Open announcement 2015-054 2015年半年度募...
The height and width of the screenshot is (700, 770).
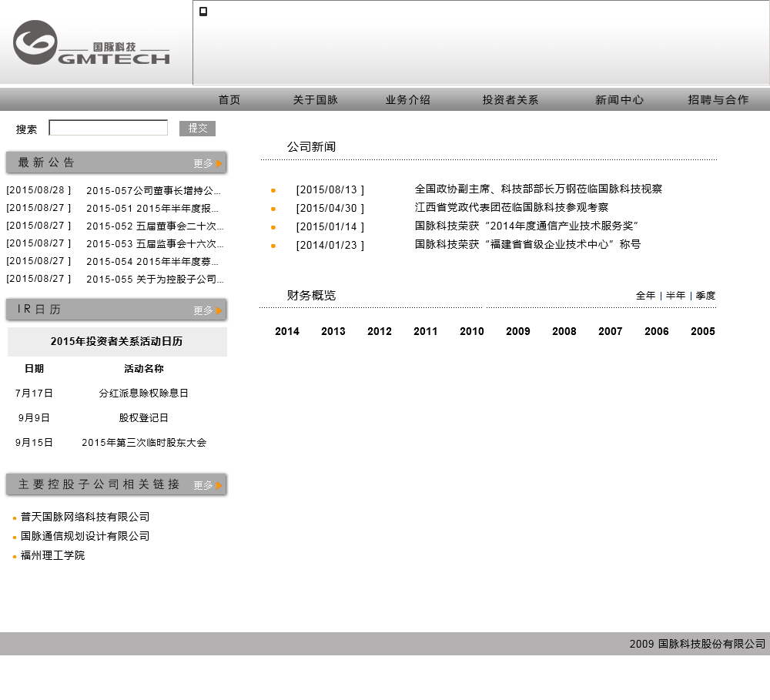[152, 261]
